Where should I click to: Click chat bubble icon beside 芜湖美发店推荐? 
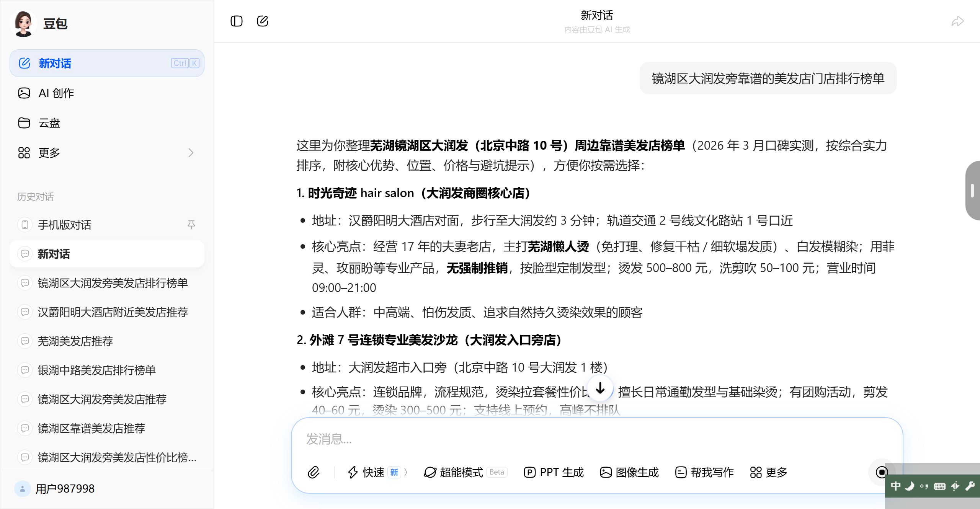pyautogui.click(x=25, y=341)
